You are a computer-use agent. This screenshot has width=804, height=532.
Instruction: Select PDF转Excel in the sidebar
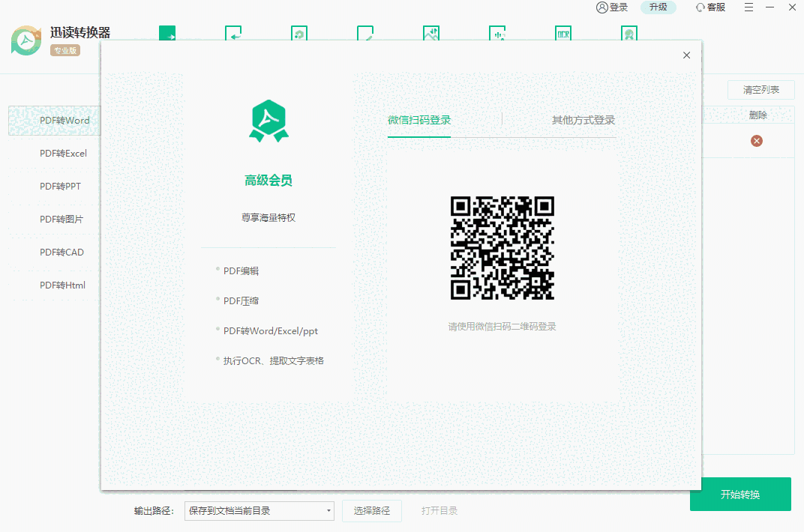63,154
